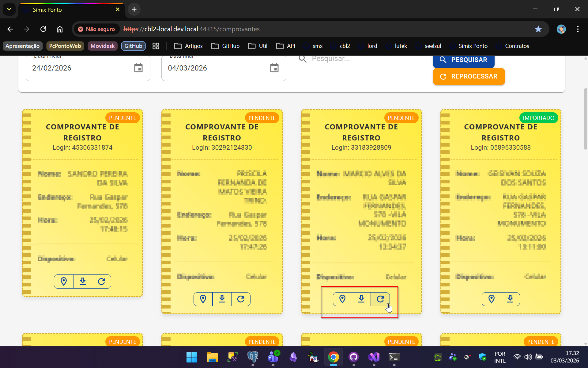Open Chrome's three-dot menu
Viewport: 588px width, 368px height.
click(x=578, y=29)
